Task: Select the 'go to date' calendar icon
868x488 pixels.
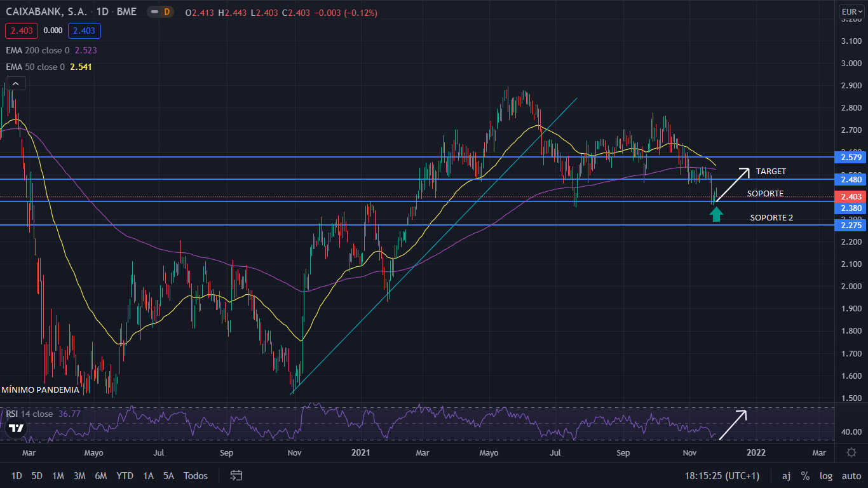Action: [236, 475]
